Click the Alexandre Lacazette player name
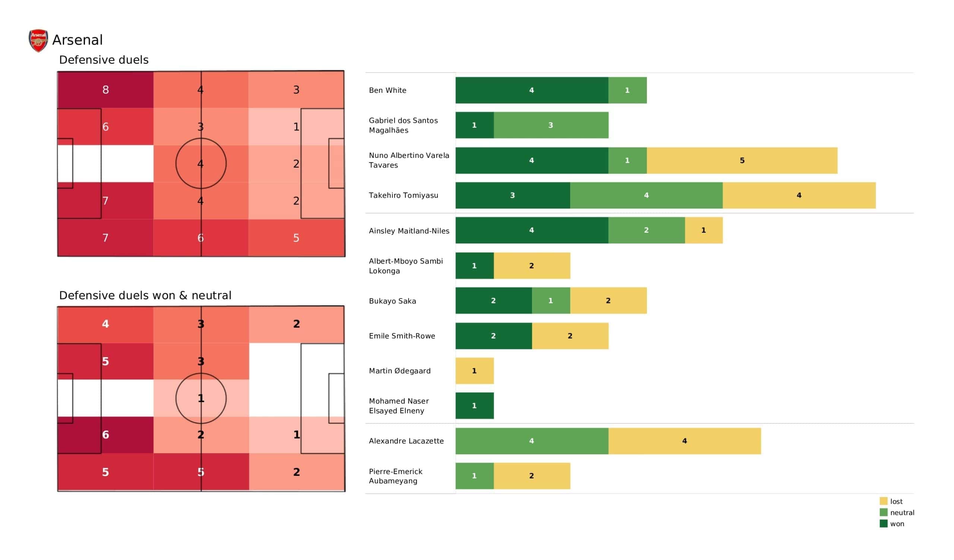 pyautogui.click(x=406, y=441)
